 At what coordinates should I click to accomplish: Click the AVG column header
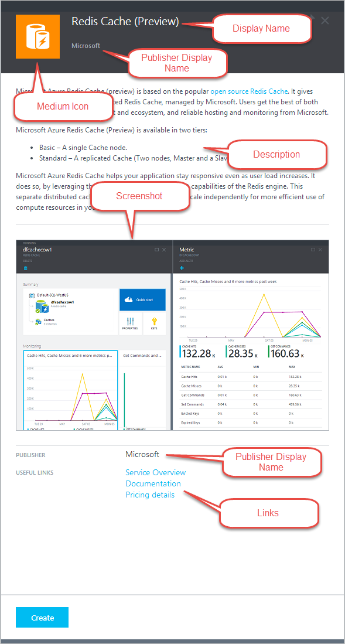click(220, 366)
